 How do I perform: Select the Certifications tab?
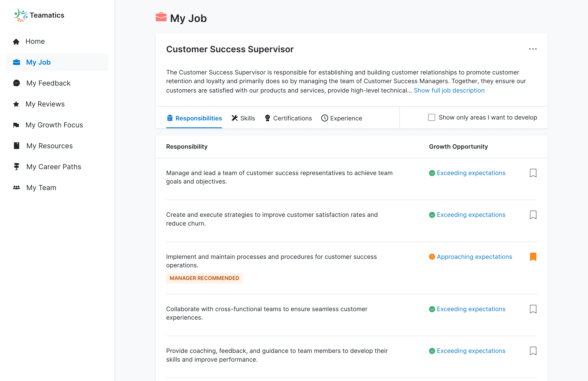(288, 118)
